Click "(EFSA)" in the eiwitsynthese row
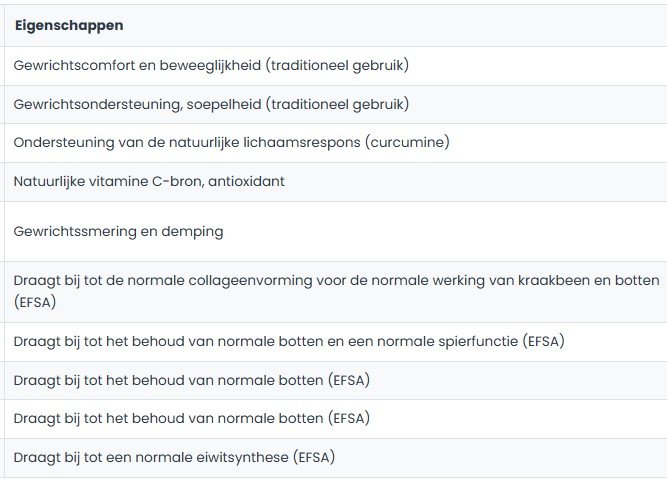The image size is (667, 482). [x=314, y=458]
